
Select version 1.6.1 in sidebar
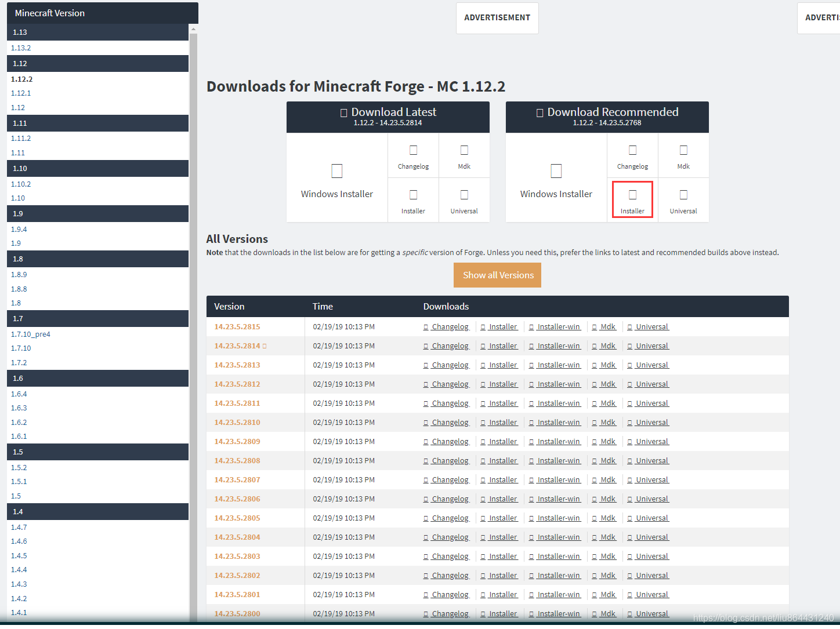(19, 437)
